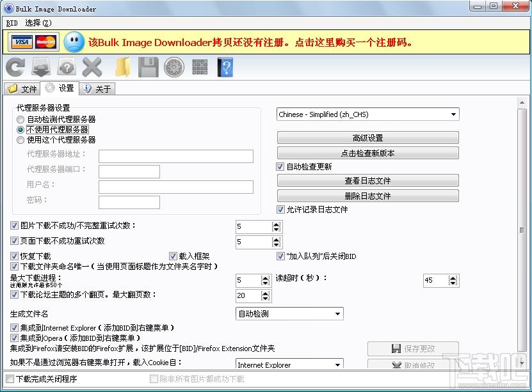Click the blue sad face icon
The height and width of the screenshot is (392, 532).
click(74, 42)
